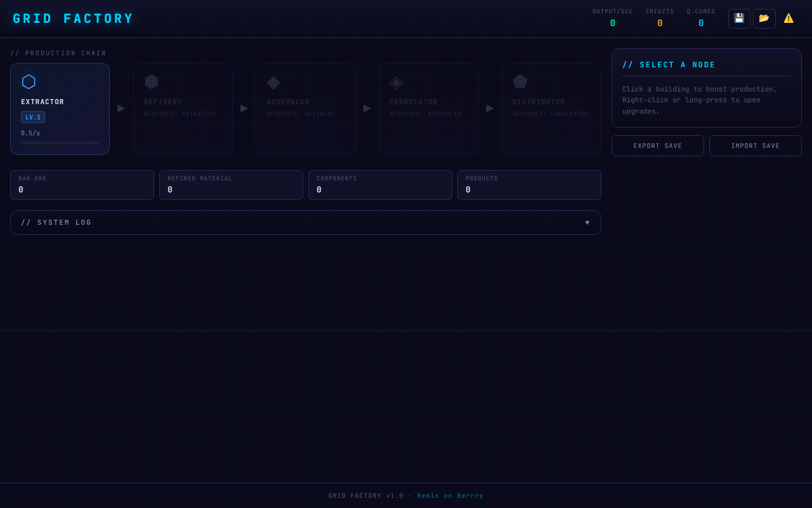The width and height of the screenshot is (812, 508).
Task: Click Import Save button
Action: 756,146
